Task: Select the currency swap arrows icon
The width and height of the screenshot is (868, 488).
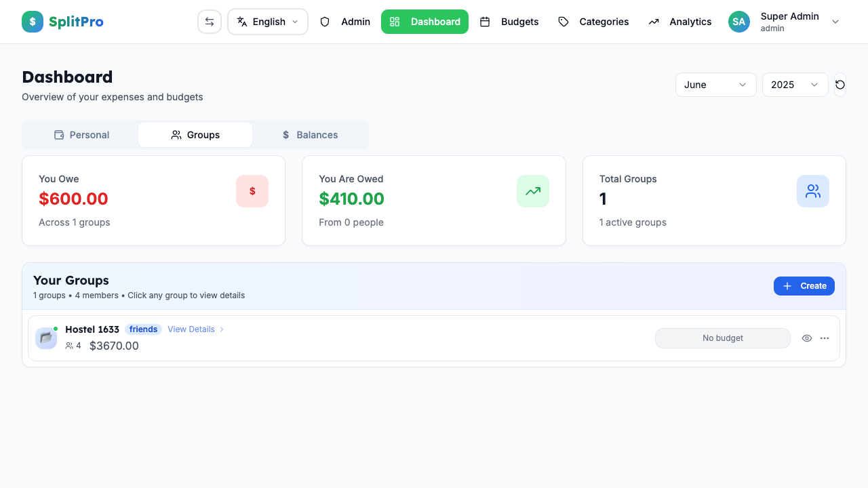Action: coord(210,21)
